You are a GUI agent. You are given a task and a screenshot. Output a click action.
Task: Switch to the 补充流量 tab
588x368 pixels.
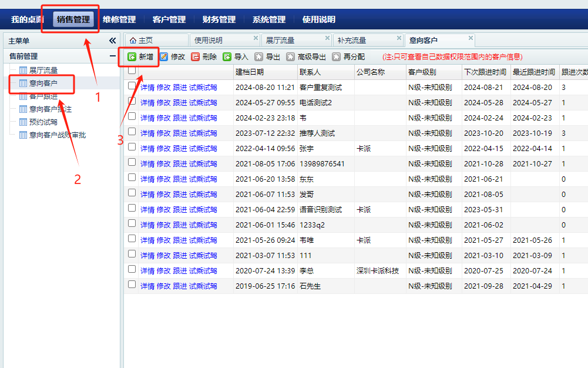[x=351, y=41]
